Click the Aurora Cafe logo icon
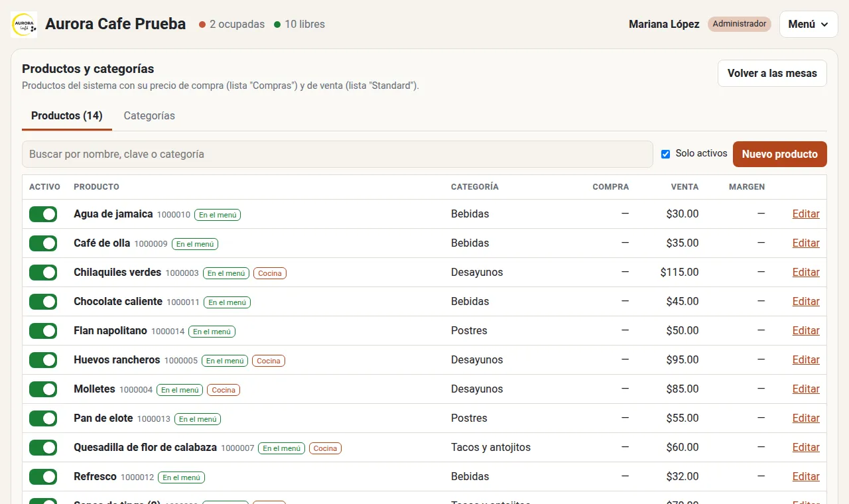849x504 pixels. click(x=24, y=25)
